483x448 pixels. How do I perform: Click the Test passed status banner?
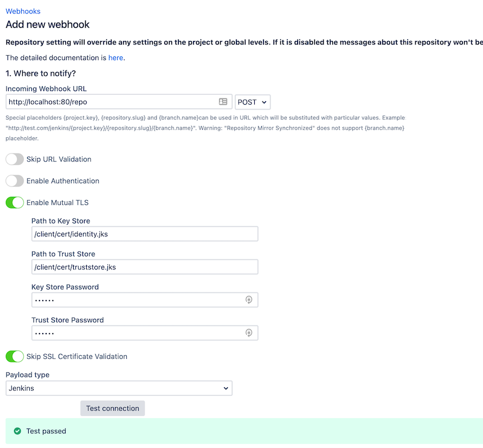[x=244, y=431]
